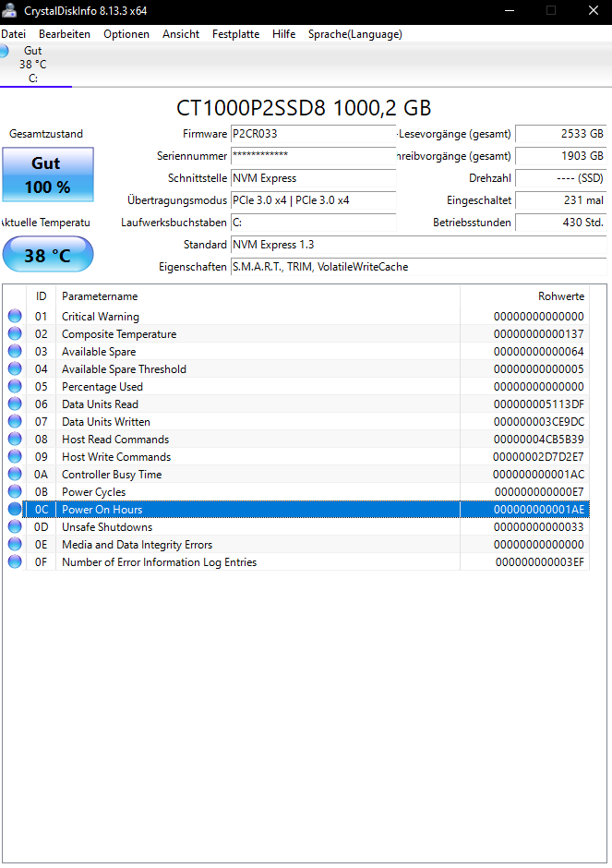Click the status icon for Critical Warning
The image size is (612, 868).
[15, 316]
